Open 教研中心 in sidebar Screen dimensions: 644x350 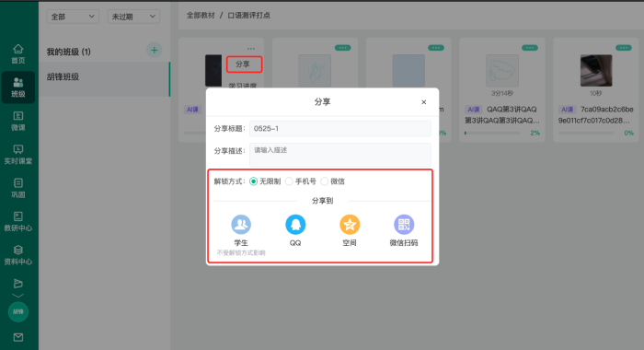click(18, 222)
